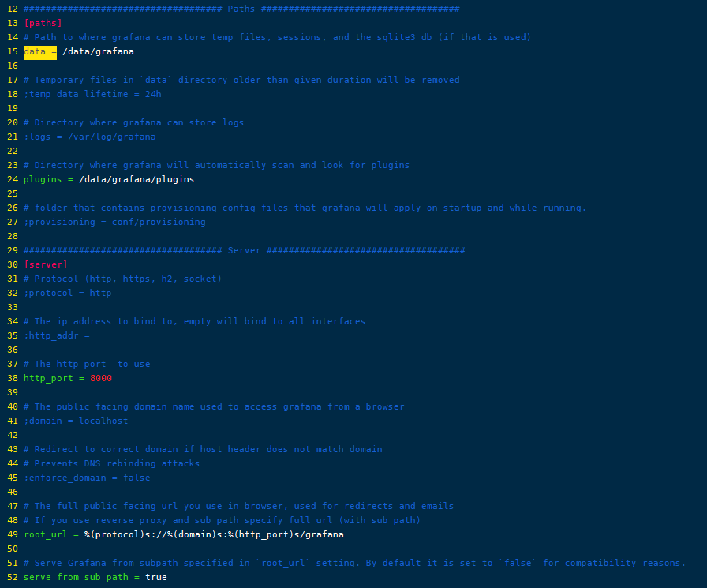Click the 'root_url' key
The image size is (707, 588).
pos(46,534)
